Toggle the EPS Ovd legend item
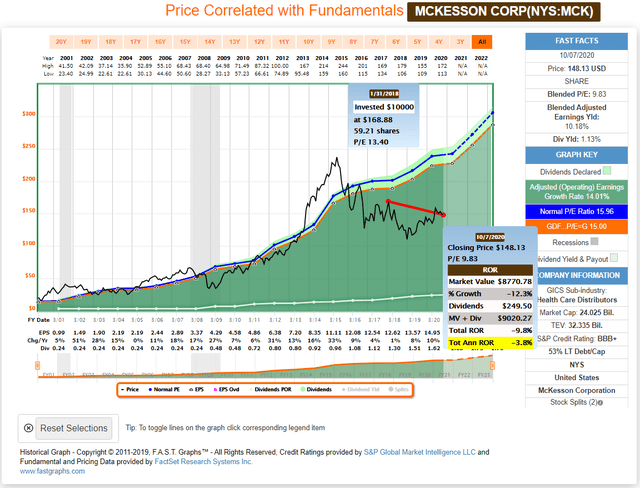The height and width of the screenshot is (488, 640). [x=227, y=389]
